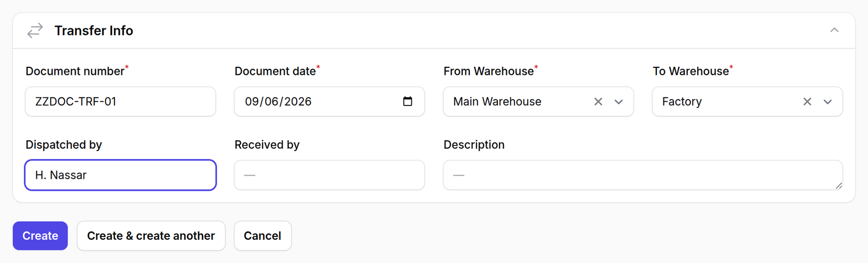The image size is (868, 263).
Task: Grab the Description textarea resize handle
Action: tap(839, 186)
